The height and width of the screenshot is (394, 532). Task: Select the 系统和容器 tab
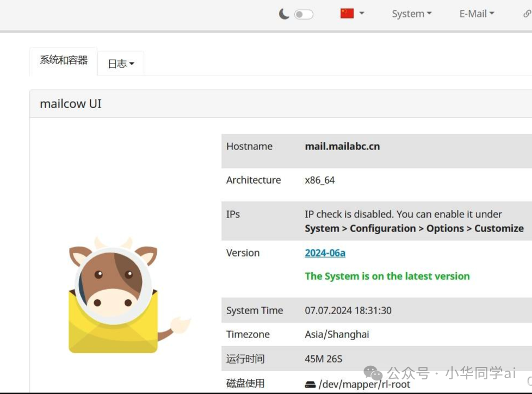click(x=64, y=60)
